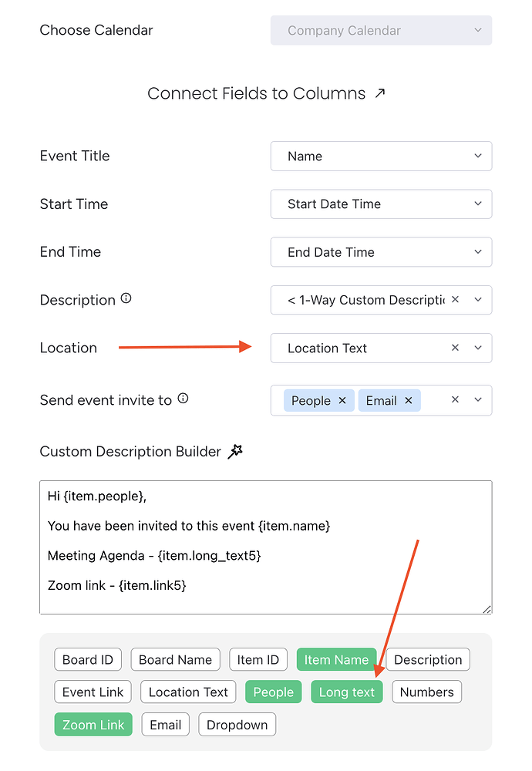Image resolution: width=532 pixels, height=771 pixels.
Task: Click the Custom Description Builder magic wand icon
Action: 235,452
